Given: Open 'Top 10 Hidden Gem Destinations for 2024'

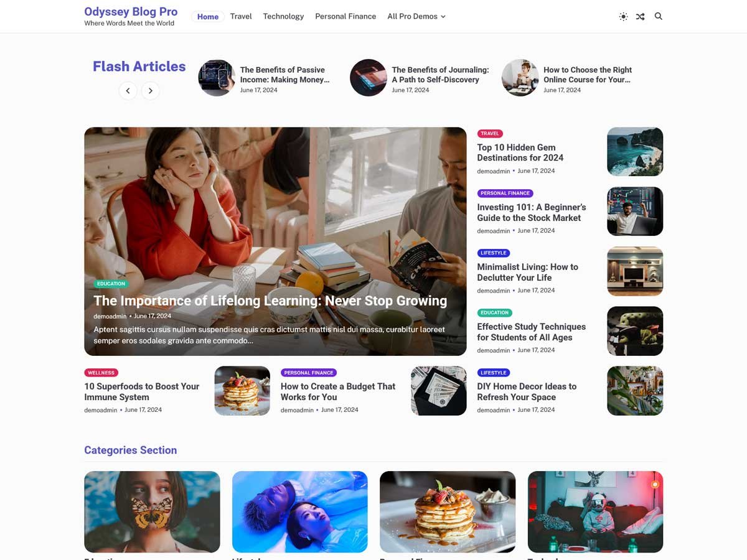Looking at the screenshot, I should coord(520,152).
